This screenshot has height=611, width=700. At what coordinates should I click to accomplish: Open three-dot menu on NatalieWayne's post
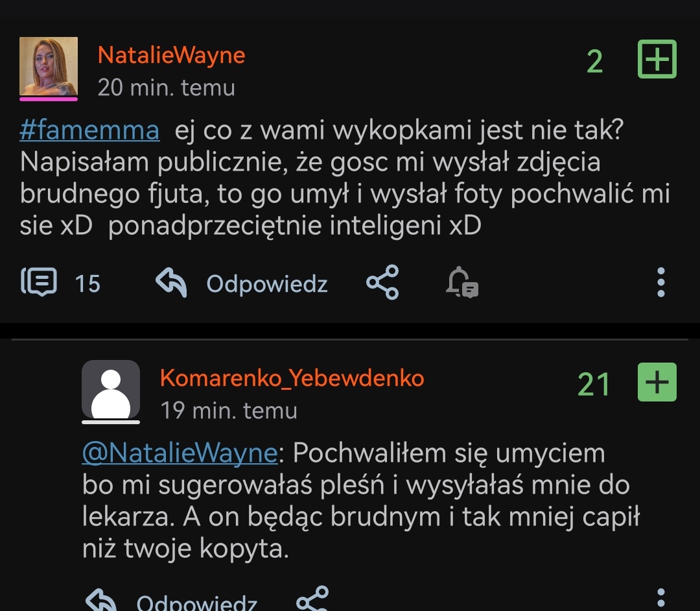[660, 283]
